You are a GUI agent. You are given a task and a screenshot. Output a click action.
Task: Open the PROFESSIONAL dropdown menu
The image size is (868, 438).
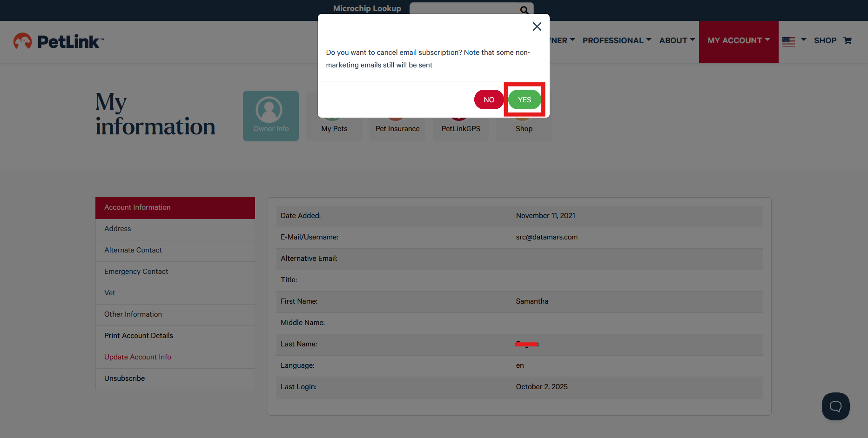[617, 40]
